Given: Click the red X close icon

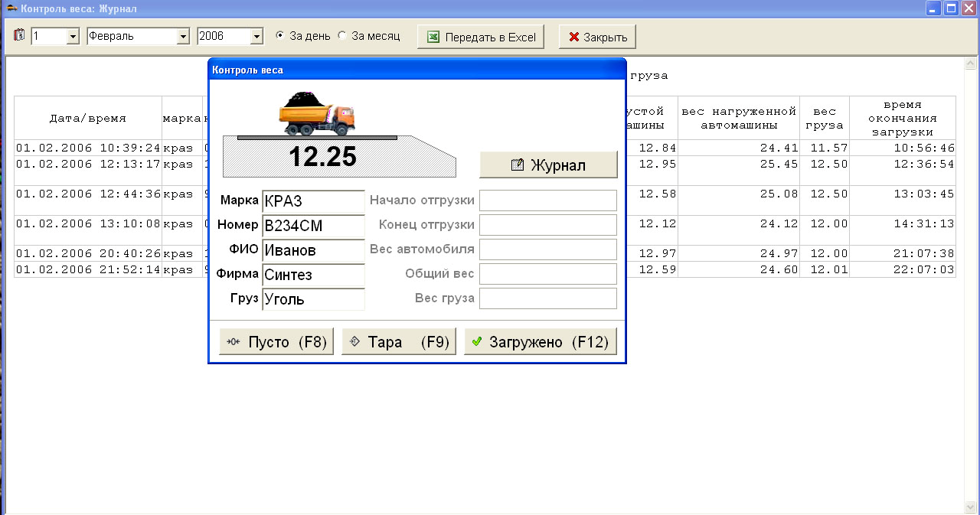Looking at the screenshot, I should click(x=573, y=37).
